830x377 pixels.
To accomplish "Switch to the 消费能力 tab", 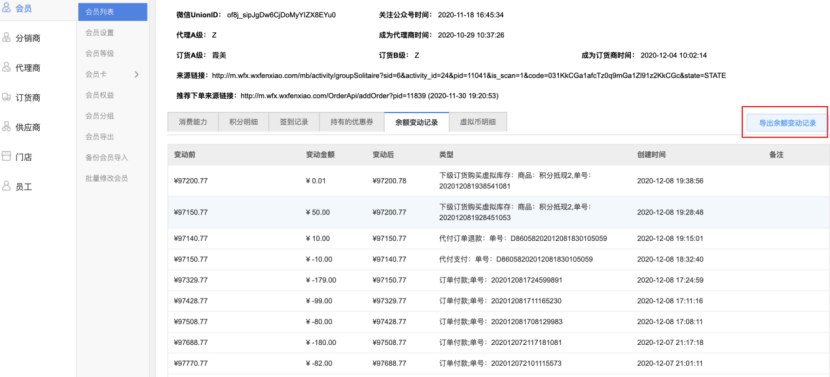I will tap(193, 122).
